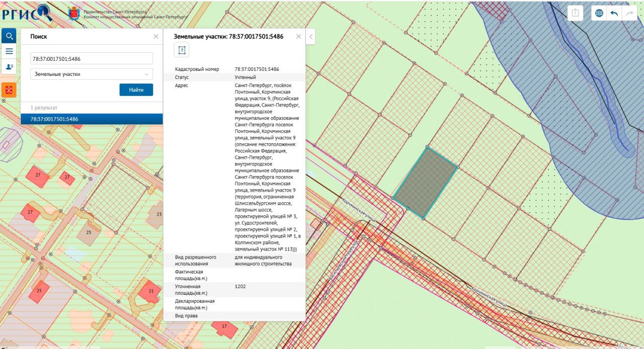
Task: Click the highlighted gray land parcel
Action: (425, 183)
